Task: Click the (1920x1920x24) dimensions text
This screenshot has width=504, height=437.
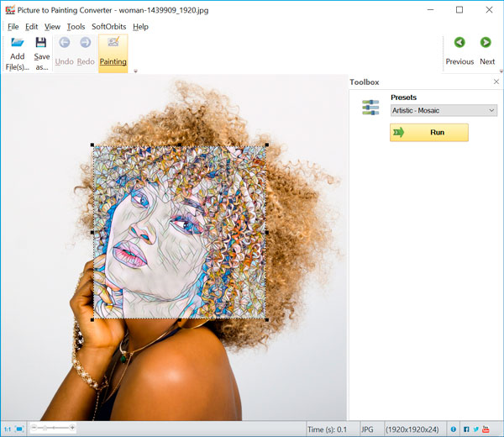Action: click(412, 429)
